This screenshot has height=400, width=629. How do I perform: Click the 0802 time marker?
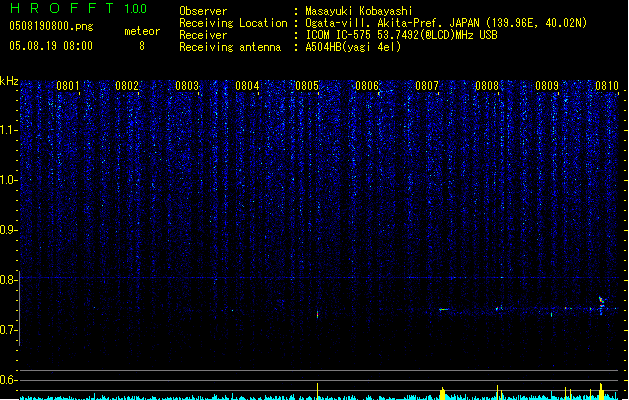[127, 86]
